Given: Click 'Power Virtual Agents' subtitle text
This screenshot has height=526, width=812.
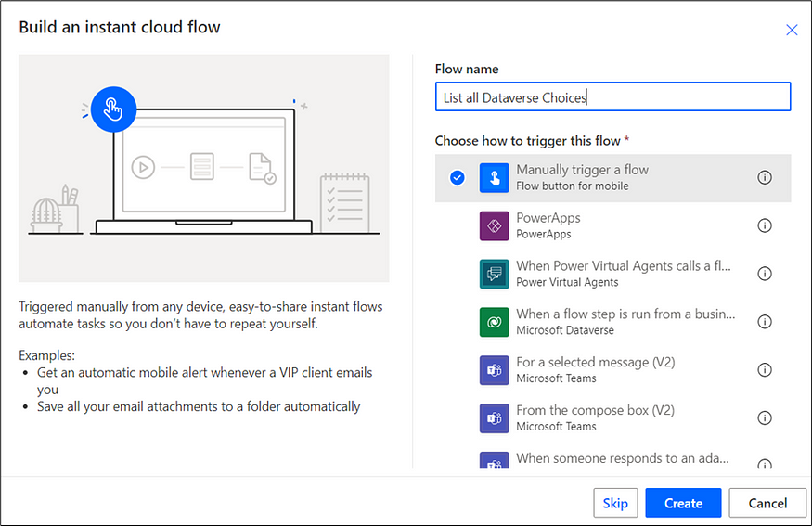Looking at the screenshot, I should (567, 282).
